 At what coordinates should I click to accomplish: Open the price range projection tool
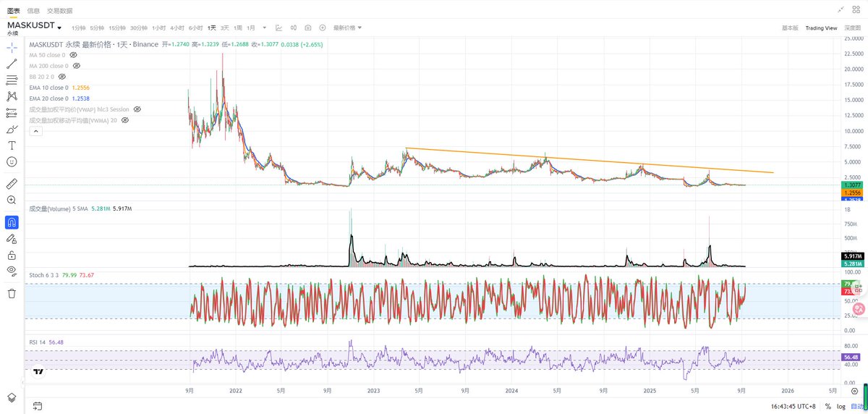[12, 113]
